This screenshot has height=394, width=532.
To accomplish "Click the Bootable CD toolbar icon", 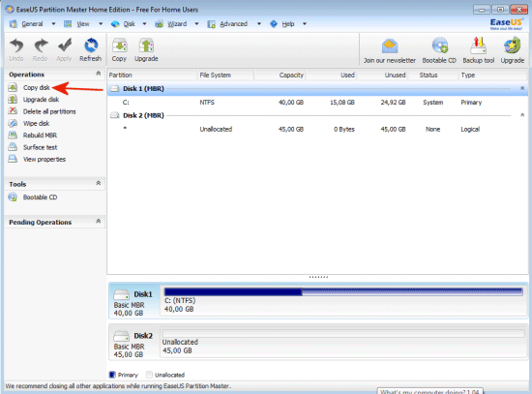I will pos(439,45).
